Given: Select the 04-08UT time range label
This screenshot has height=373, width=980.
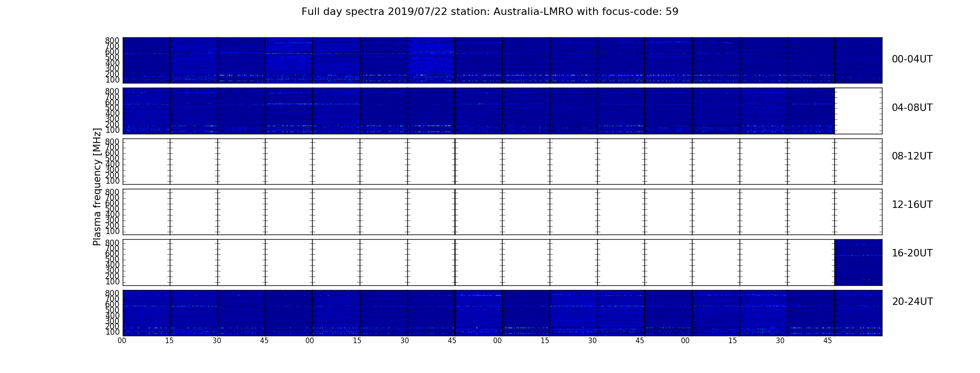Looking at the screenshot, I should pyautogui.click(x=912, y=108).
